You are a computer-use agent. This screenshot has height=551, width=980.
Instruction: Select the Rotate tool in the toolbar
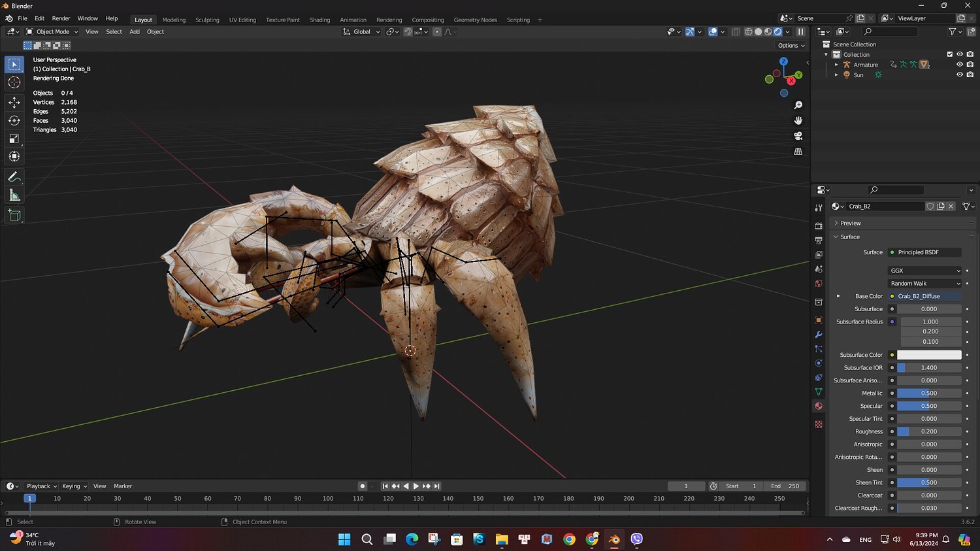click(14, 120)
